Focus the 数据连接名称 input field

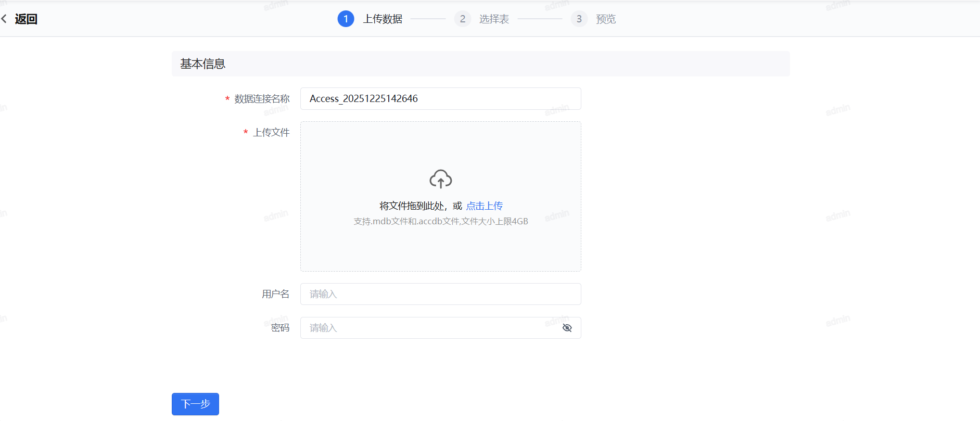(440, 99)
